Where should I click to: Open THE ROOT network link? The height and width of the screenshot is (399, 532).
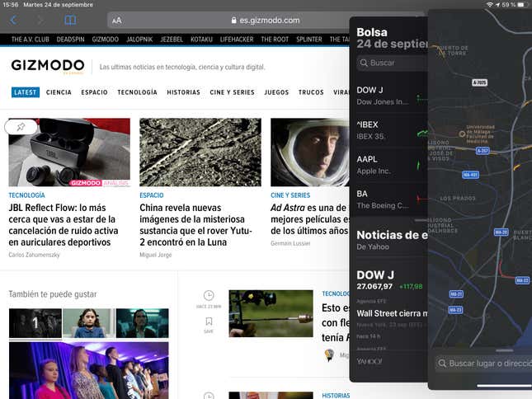tap(275, 40)
